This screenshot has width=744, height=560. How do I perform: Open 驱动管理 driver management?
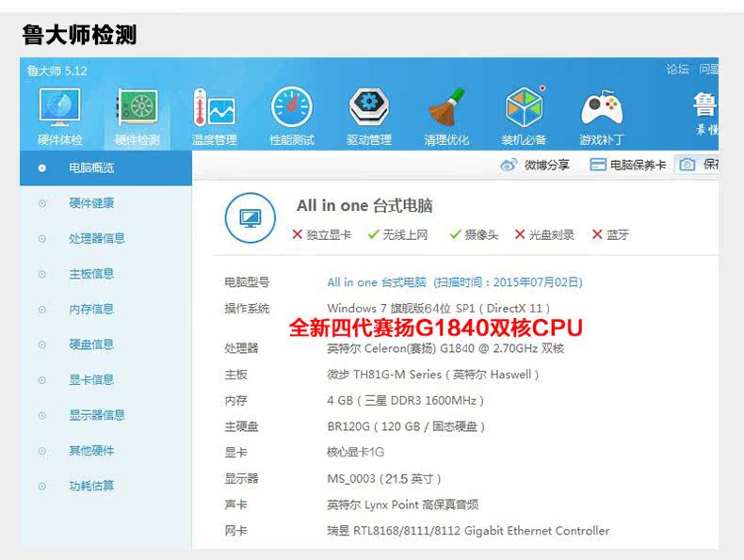point(368,106)
